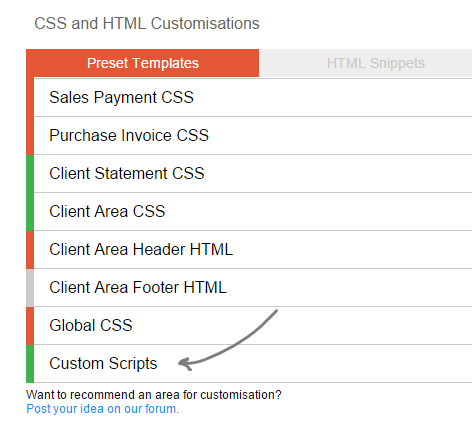Click green status bar beside Client Statement CSS
This screenshot has height=444, width=472.
(30, 174)
